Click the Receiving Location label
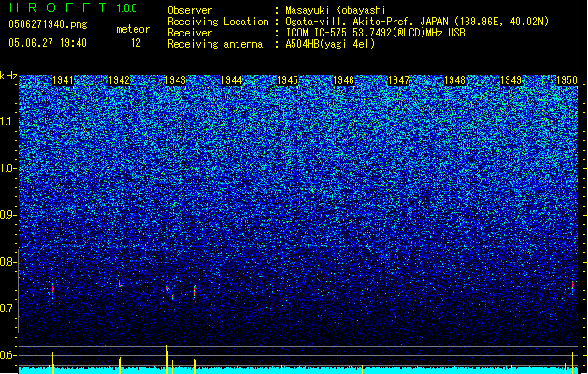Viewport: 588px width, 374px height. (218, 22)
